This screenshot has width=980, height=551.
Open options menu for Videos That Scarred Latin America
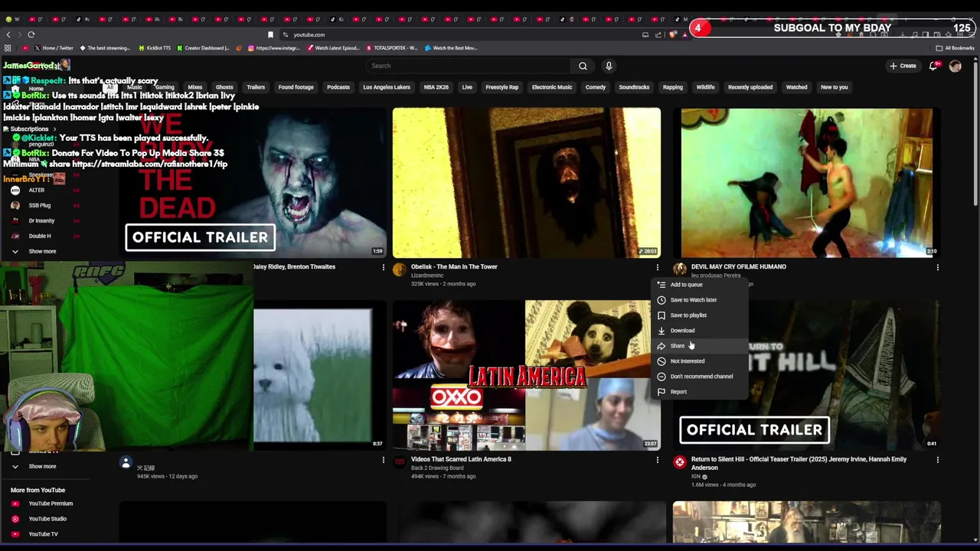point(657,459)
